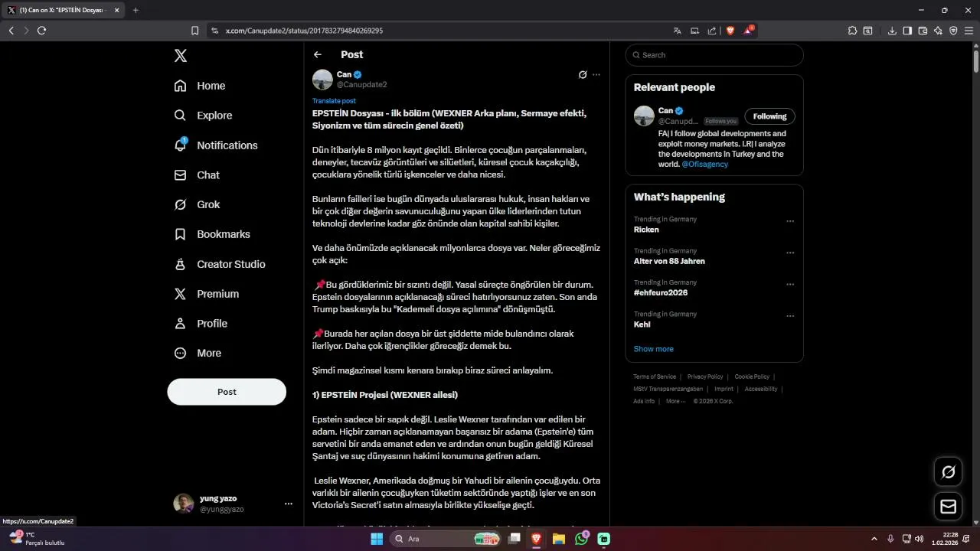Open the Ricken trending topic

(646, 230)
